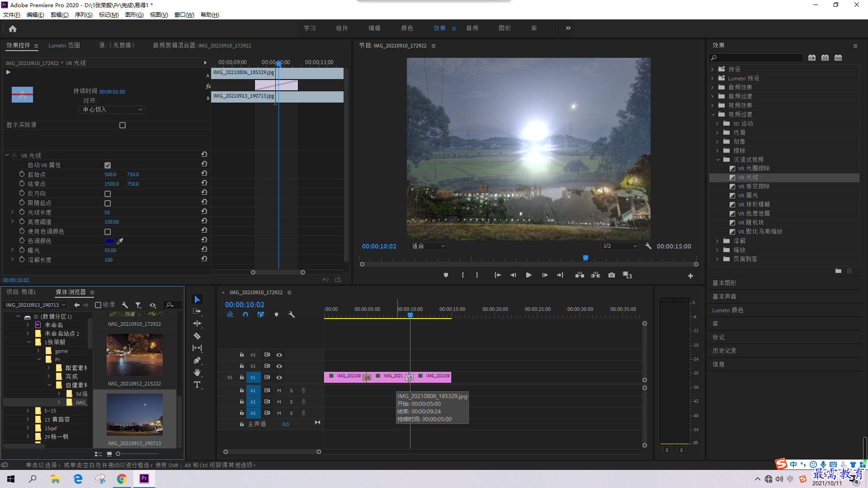
Task: Open Chrome from the taskbar
Action: (x=122, y=479)
